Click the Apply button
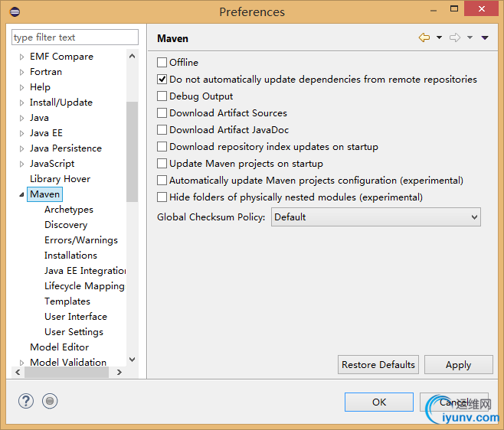Image resolution: width=504 pixels, height=430 pixels. 459,364
